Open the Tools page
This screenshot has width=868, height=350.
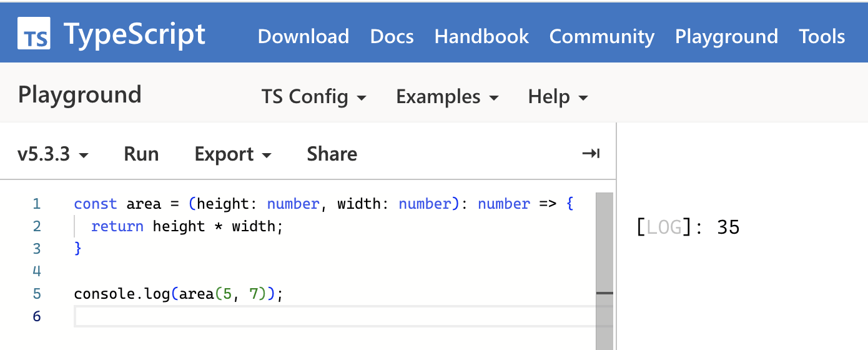(822, 36)
